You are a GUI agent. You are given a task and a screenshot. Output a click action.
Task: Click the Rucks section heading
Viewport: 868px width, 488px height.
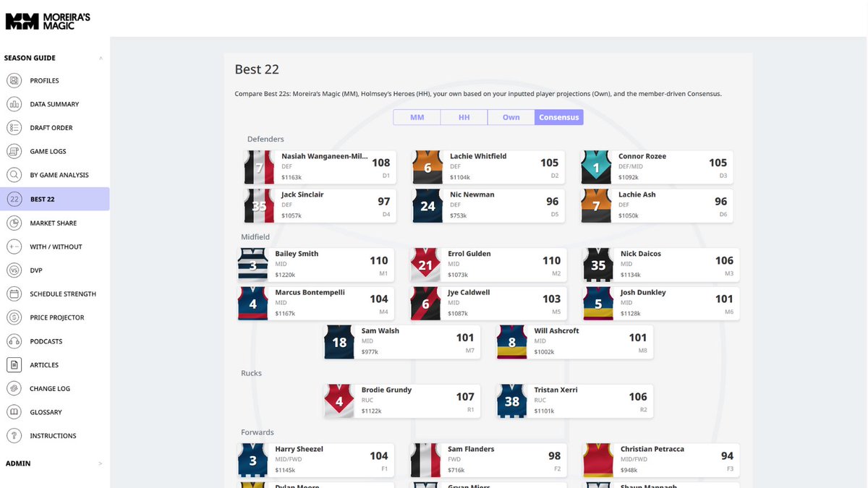point(251,373)
